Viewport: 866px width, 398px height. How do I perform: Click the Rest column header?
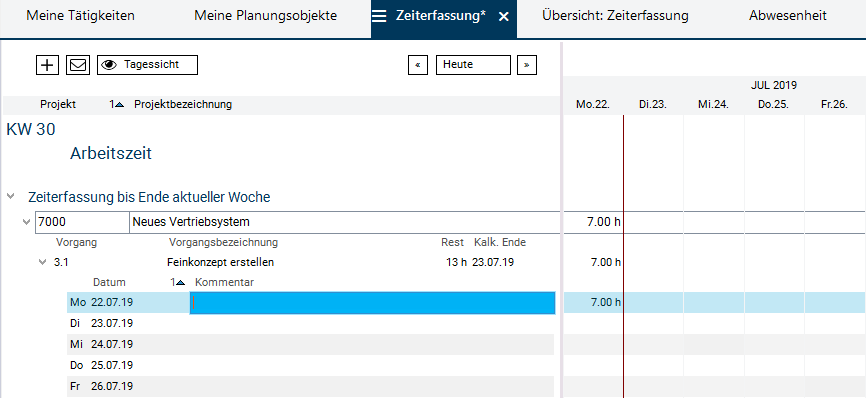click(x=452, y=242)
